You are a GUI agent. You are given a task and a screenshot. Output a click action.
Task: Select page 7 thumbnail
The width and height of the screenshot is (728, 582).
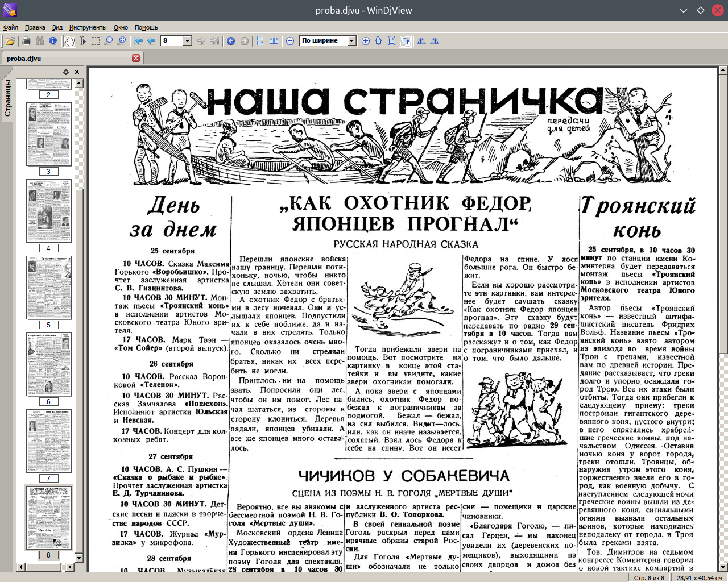[x=49, y=441]
